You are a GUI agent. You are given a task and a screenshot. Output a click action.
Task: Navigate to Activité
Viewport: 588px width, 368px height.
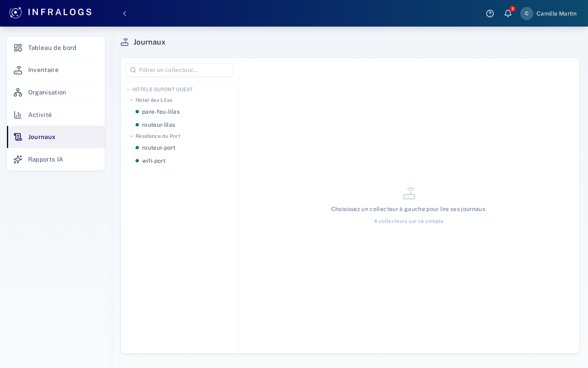(56, 115)
